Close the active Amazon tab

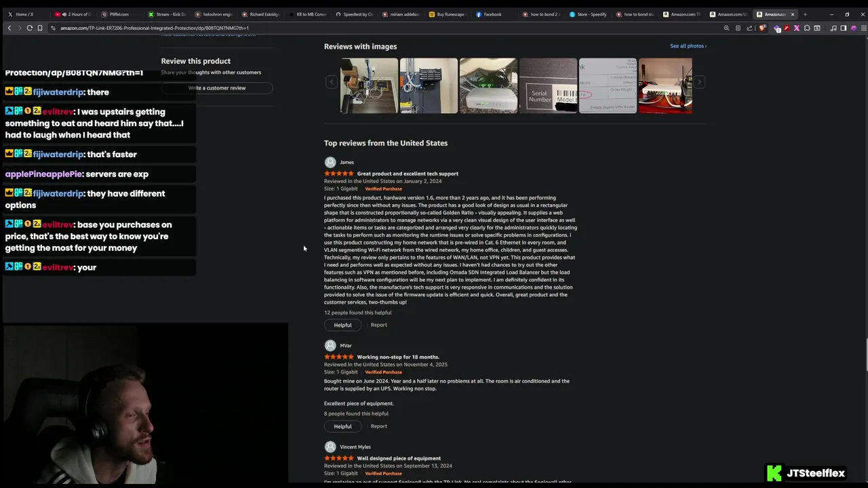[792, 14]
